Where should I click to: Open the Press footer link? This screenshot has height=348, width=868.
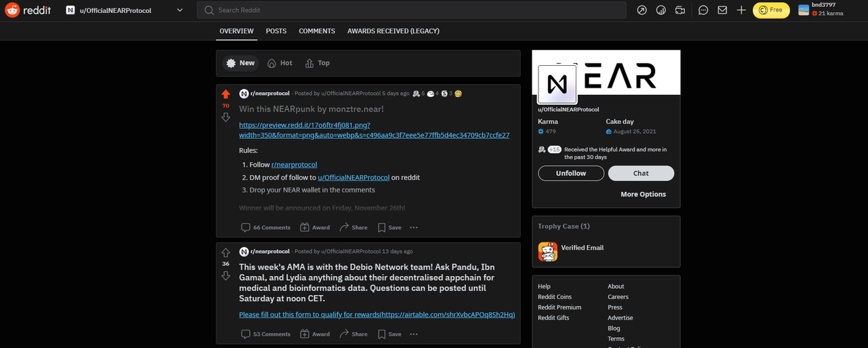615,307
